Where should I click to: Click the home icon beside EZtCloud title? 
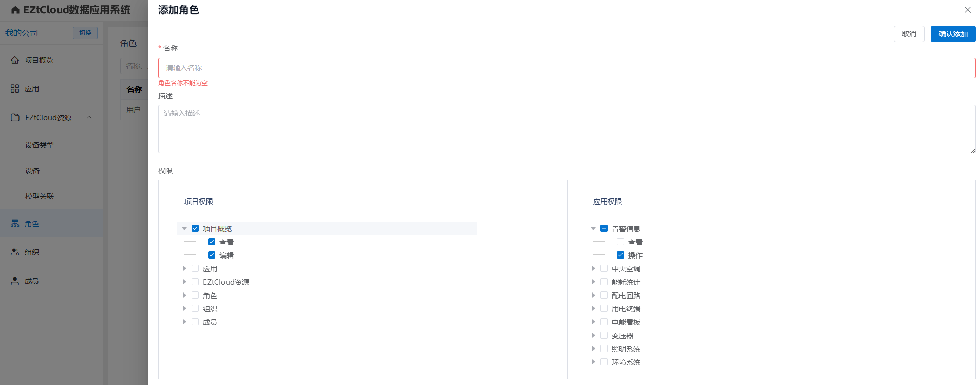pos(15,10)
